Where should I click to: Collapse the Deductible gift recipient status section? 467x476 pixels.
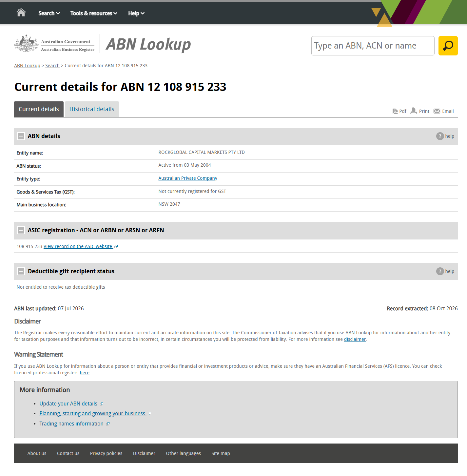pyautogui.click(x=21, y=271)
